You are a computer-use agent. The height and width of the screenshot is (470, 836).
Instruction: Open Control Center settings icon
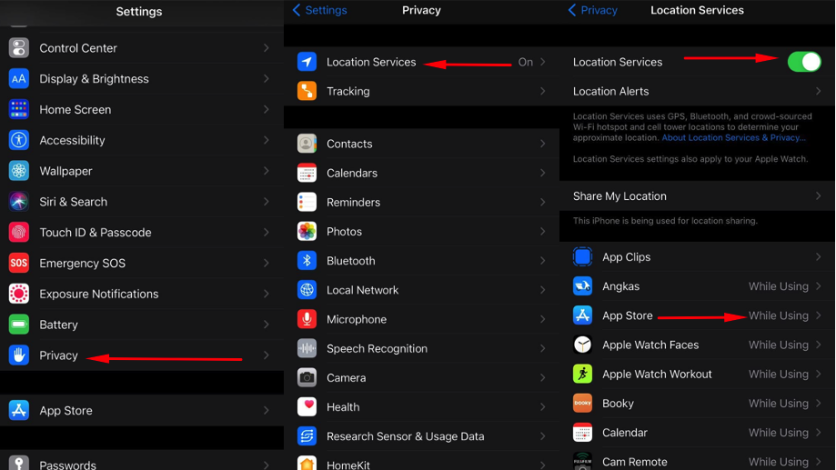tap(19, 48)
